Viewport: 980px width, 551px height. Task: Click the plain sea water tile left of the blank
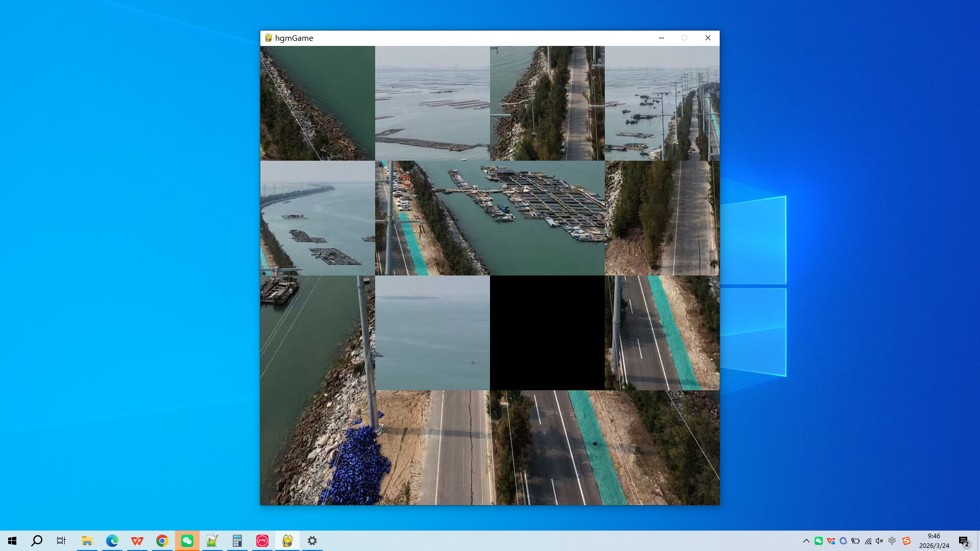coord(432,333)
